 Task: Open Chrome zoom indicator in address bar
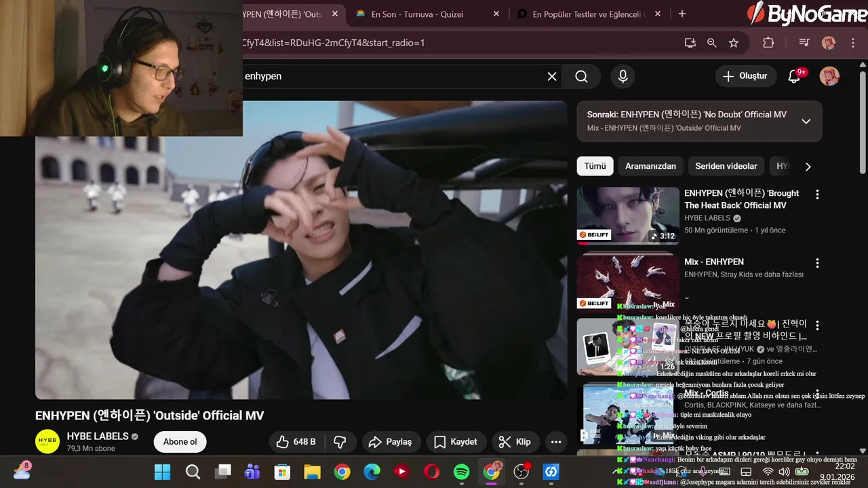pos(711,43)
